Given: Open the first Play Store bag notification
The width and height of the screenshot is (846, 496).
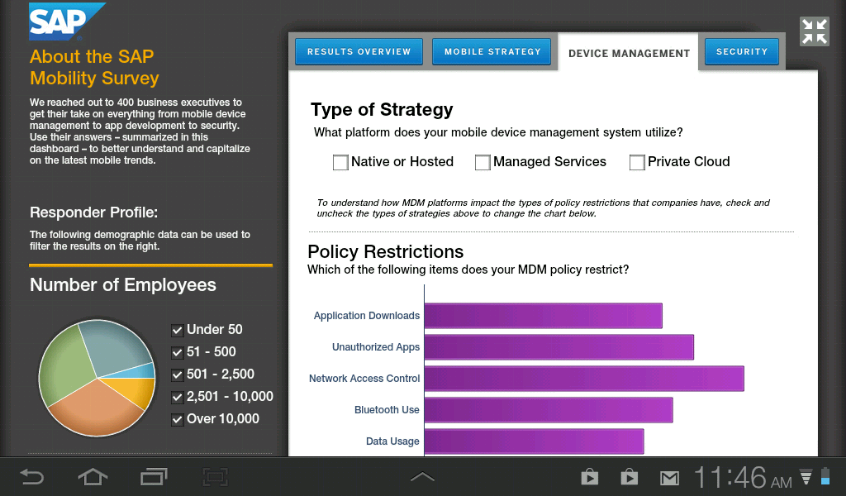Looking at the screenshot, I should tap(589, 477).
